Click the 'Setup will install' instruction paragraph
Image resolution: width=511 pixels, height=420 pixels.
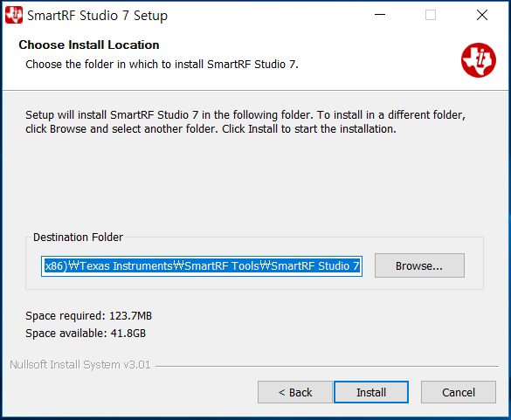245,122
